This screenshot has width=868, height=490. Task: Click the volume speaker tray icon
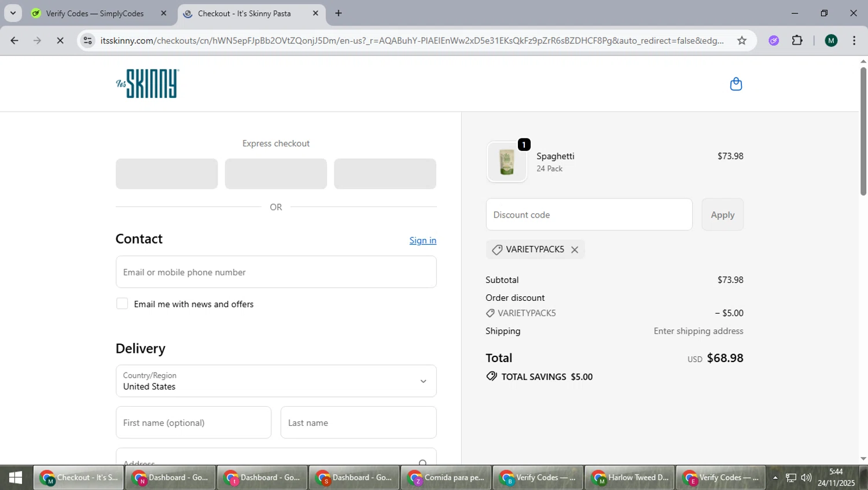806,478
